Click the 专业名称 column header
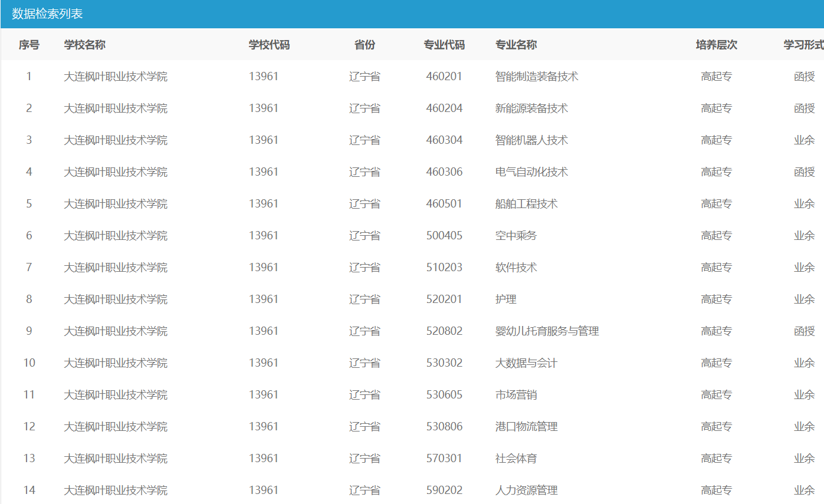Image resolution: width=824 pixels, height=504 pixels. pos(516,45)
